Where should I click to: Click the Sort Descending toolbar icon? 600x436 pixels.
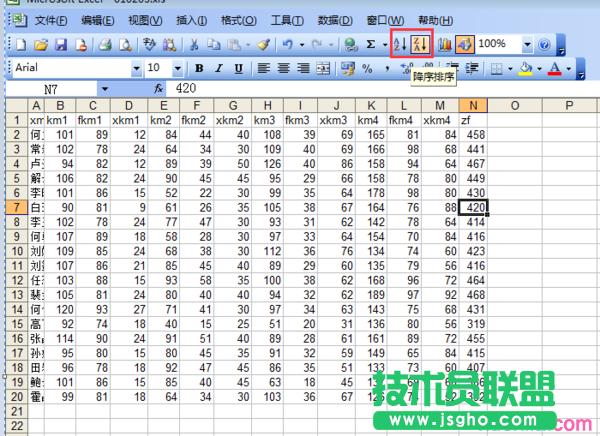[420, 44]
